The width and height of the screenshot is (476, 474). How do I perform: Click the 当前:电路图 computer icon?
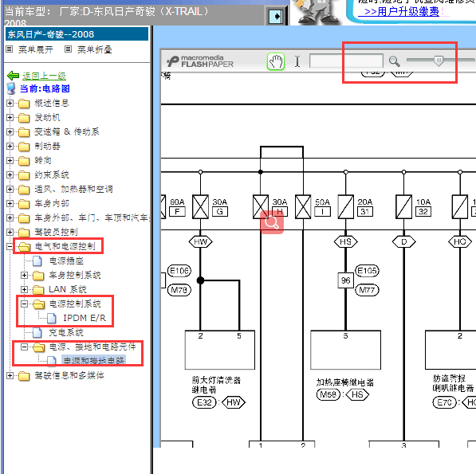tap(11, 88)
